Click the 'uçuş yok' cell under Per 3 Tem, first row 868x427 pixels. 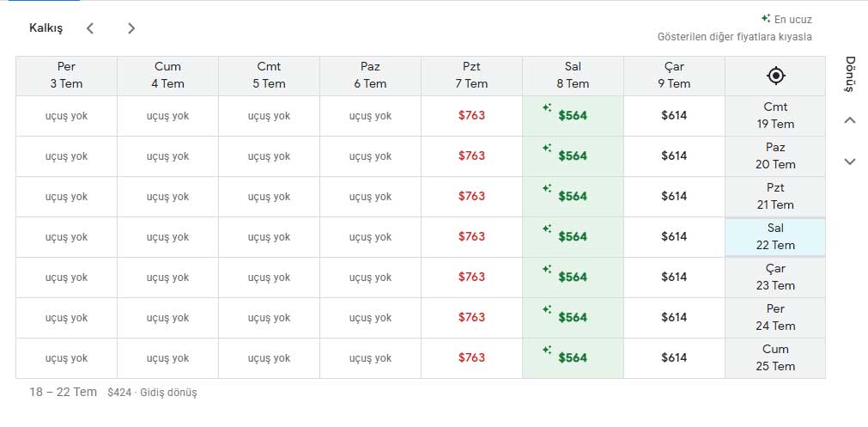tap(66, 116)
